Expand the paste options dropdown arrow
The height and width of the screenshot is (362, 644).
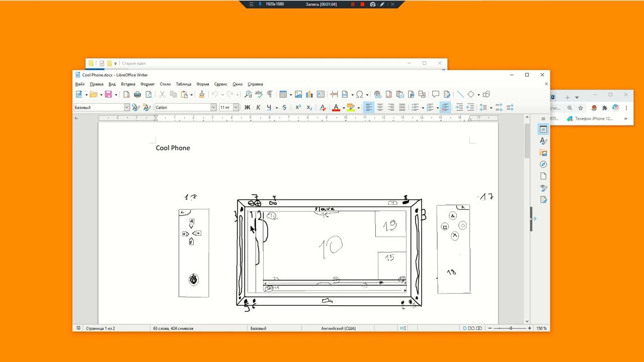[x=192, y=95]
